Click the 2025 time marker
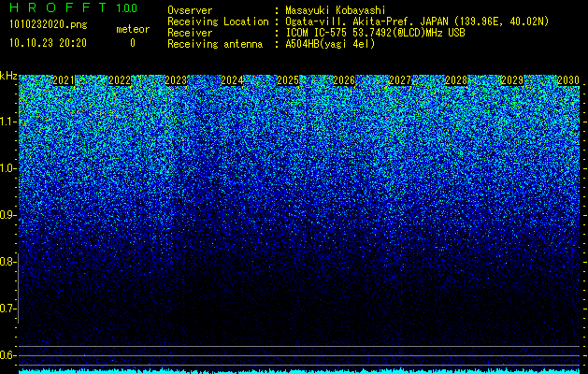 [x=288, y=80]
